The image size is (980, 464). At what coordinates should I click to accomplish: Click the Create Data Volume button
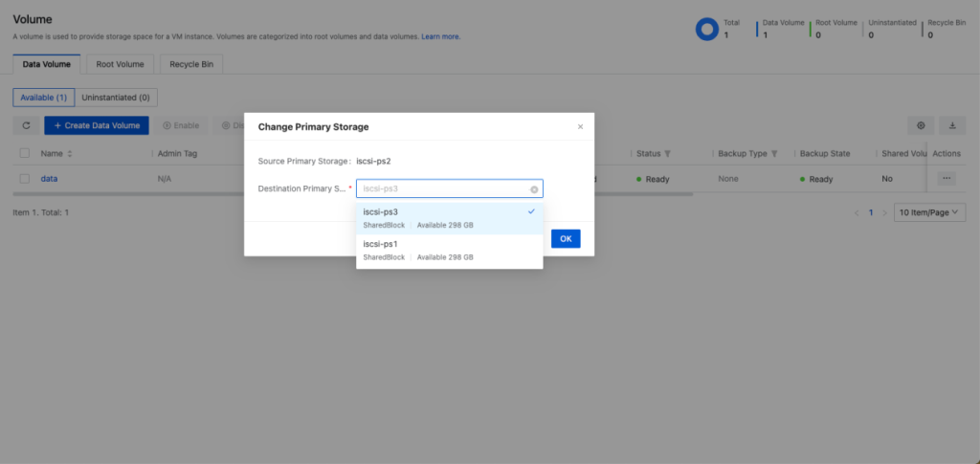[x=97, y=125]
